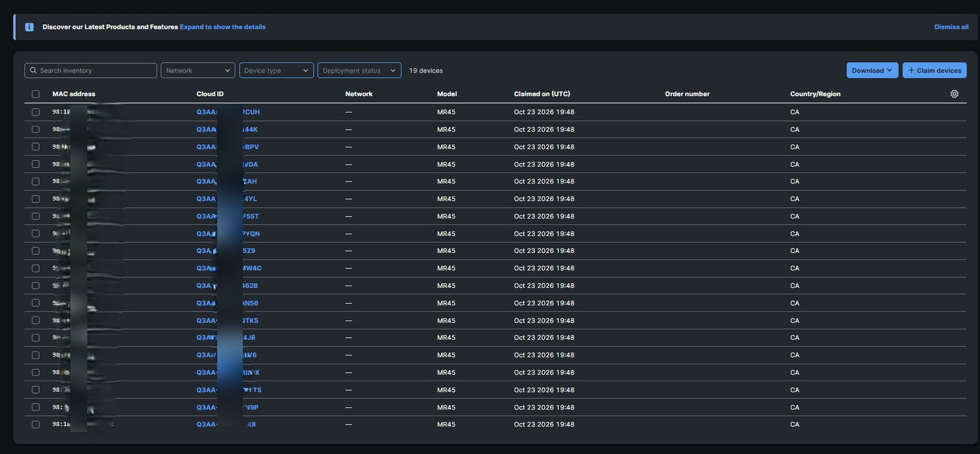Click the Model column header
Image resolution: width=980 pixels, height=454 pixels.
447,94
